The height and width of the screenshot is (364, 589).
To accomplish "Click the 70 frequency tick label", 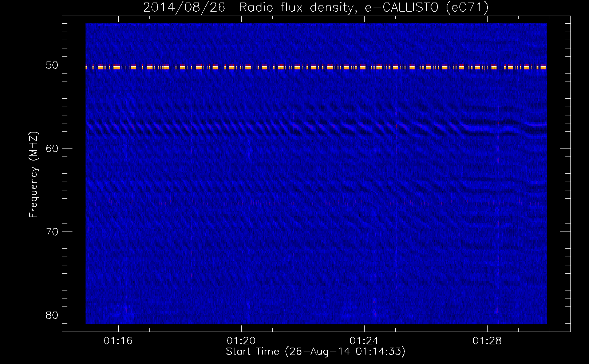I will coord(52,232).
